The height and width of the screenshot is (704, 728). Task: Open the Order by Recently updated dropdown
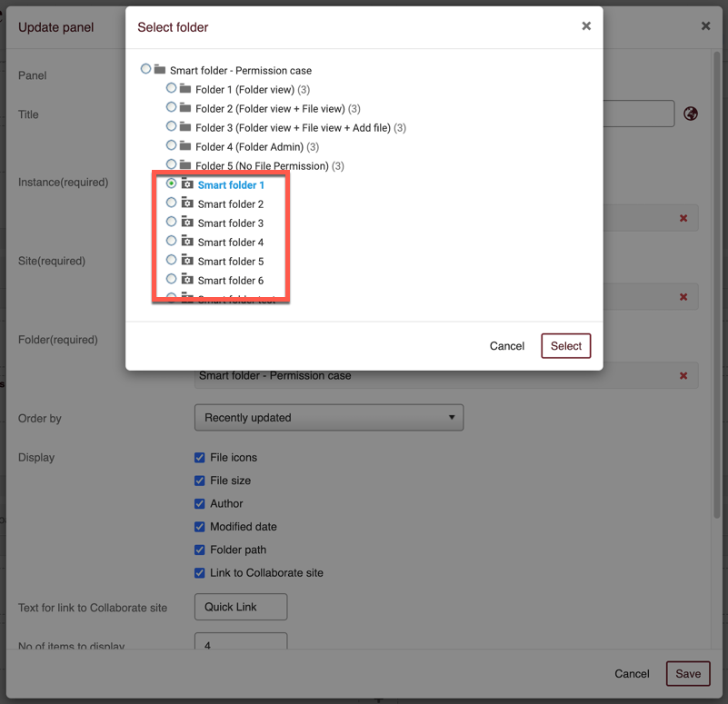pyautogui.click(x=329, y=418)
